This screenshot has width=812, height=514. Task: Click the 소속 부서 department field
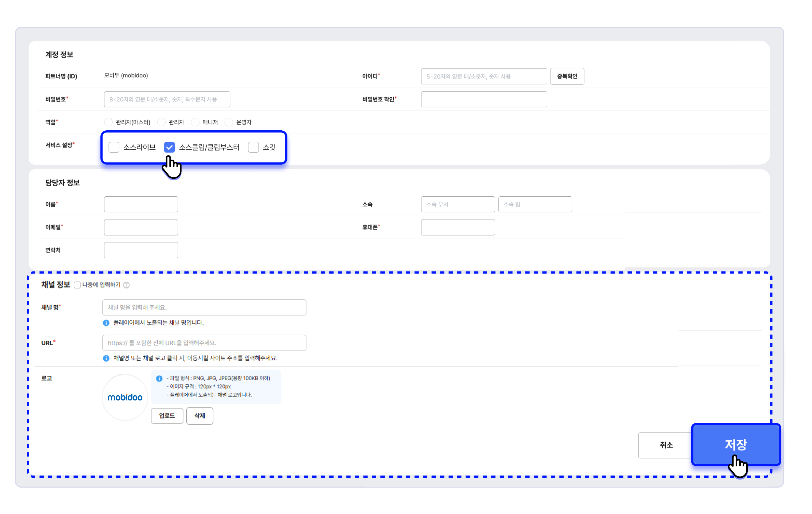458,204
